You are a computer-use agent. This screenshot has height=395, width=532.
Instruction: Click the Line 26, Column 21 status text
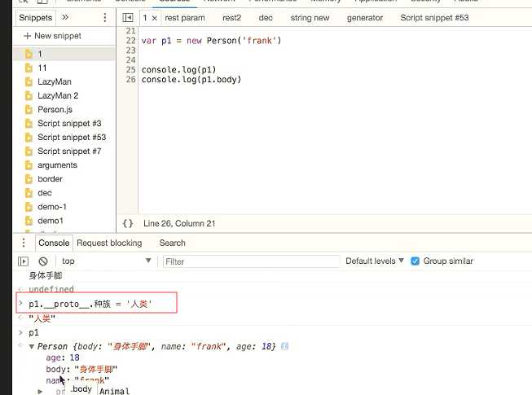click(x=179, y=223)
